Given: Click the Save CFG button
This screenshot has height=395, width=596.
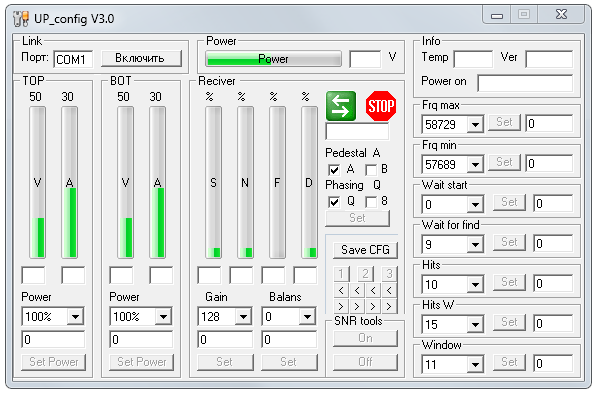Looking at the screenshot, I should point(365,250).
